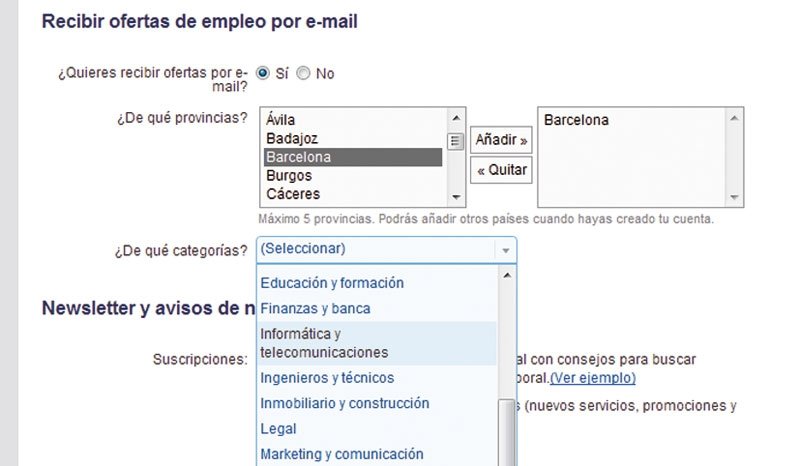Select Cáceres in the provinces list
800x466 pixels.
tap(353, 194)
